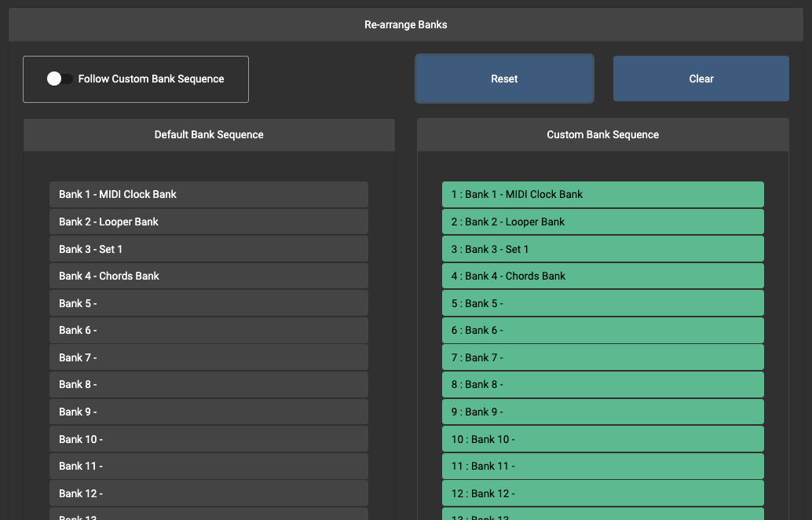This screenshot has width=812, height=520.
Task: Choose custom entry 3 : Bank 3 - Set 1
Action: 602,249
